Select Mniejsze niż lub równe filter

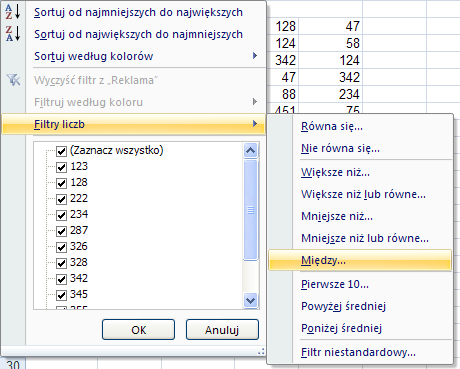coord(360,238)
